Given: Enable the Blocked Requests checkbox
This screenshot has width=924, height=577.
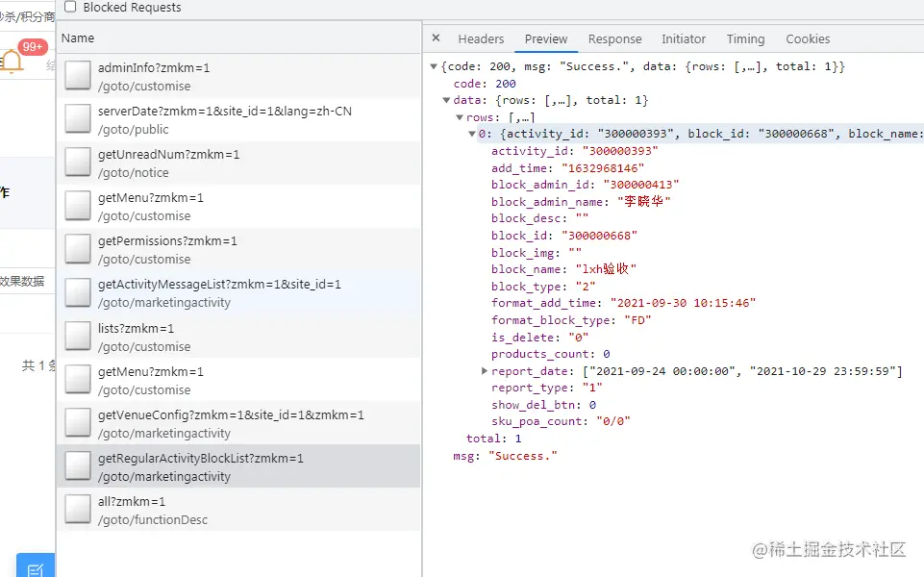Looking at the screenshot, I should coord(70,7).
